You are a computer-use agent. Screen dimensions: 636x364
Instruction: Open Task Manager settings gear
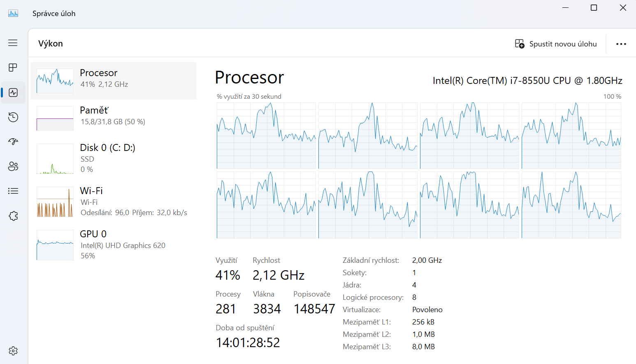13,351
